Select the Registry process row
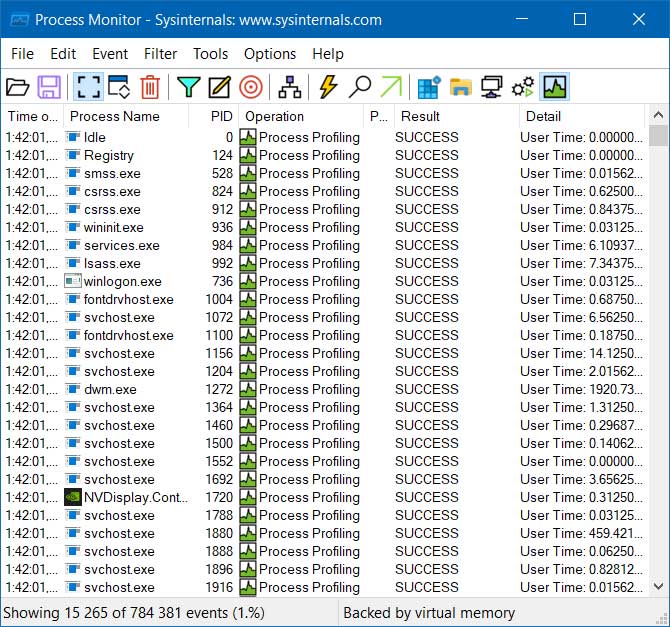The height and width of the screenshot is (627, 670). (325, 155)
